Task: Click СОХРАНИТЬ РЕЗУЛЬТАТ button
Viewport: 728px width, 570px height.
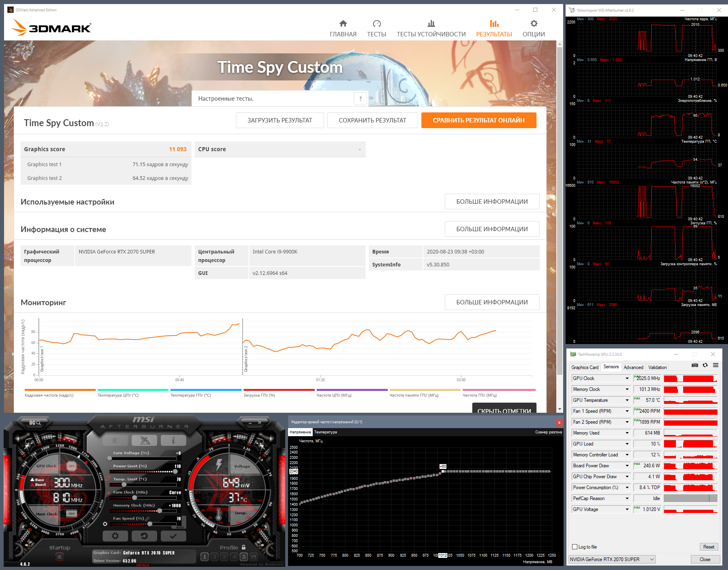Action: click(x=372, y=120)
